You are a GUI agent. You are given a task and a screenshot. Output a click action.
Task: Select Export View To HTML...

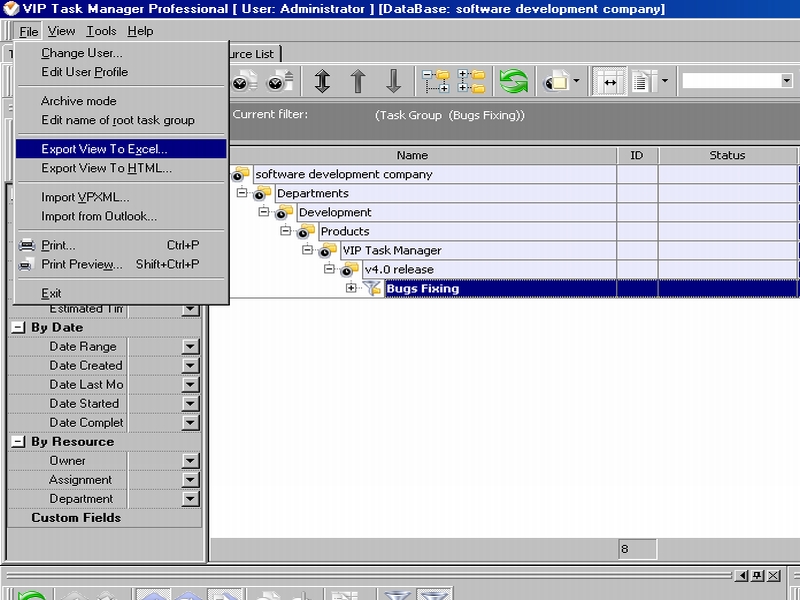121,168
